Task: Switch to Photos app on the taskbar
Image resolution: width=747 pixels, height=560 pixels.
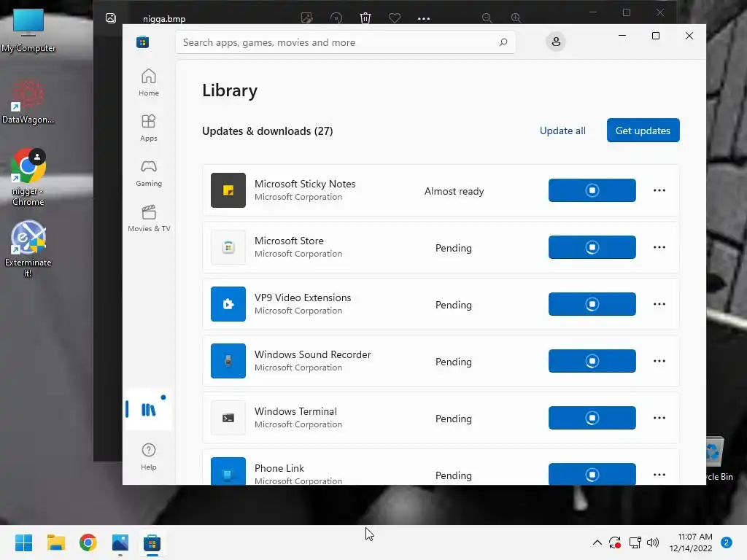Action: click(x=120, y=542)
